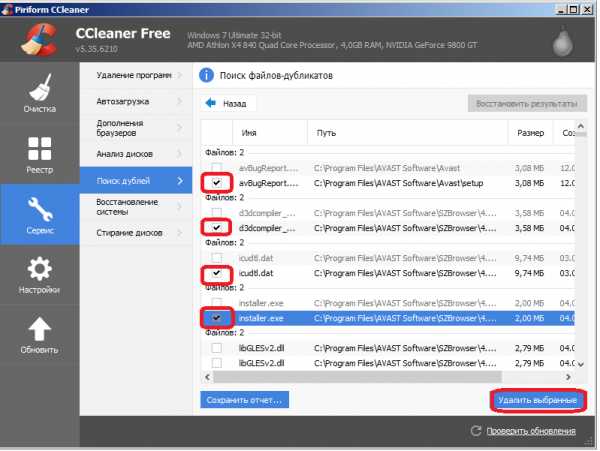Open Стирание дисков menu item

(x=136, y=233)
